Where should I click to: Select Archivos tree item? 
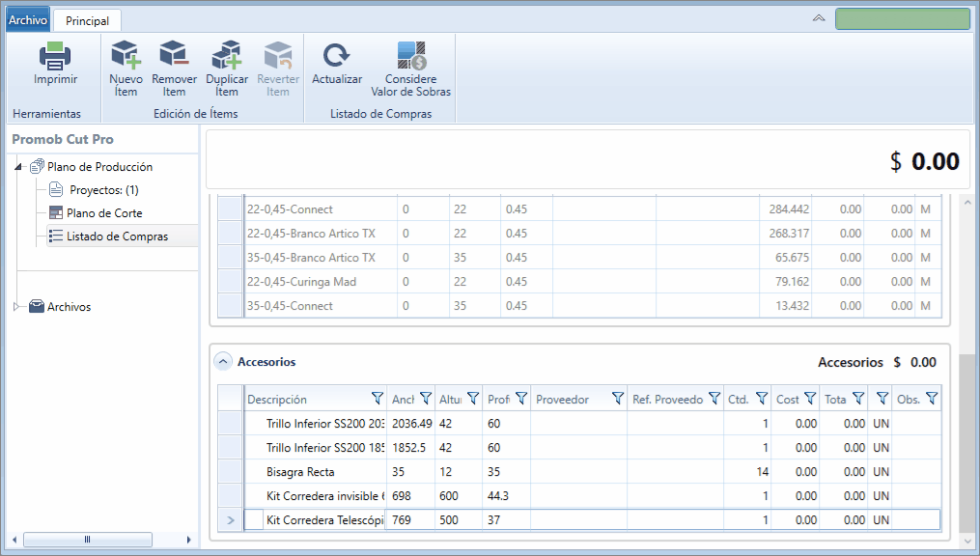click(x=69, y=307)
